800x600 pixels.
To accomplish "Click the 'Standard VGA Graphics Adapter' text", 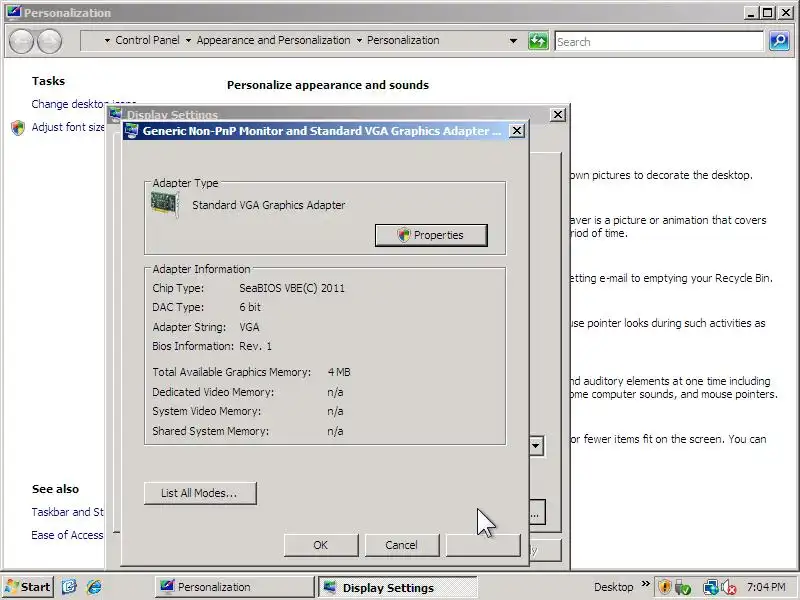I will click(269, 205).
